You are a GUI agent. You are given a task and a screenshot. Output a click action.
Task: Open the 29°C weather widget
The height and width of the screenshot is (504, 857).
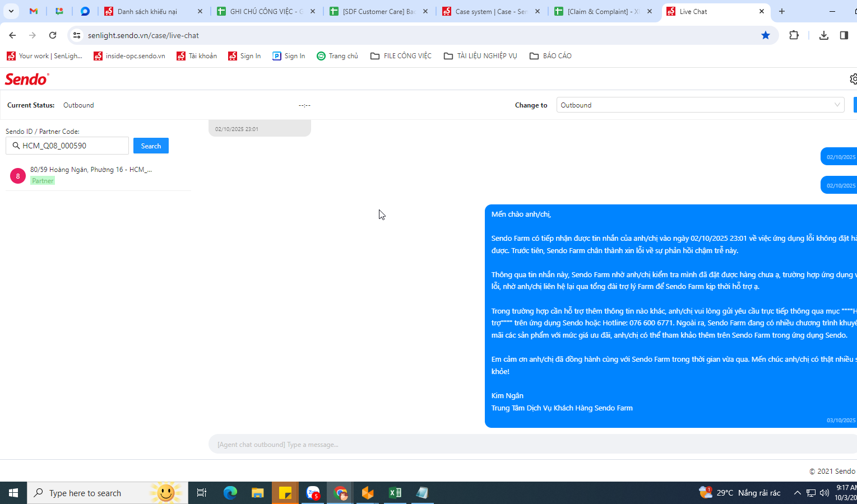tap(740, 493)
